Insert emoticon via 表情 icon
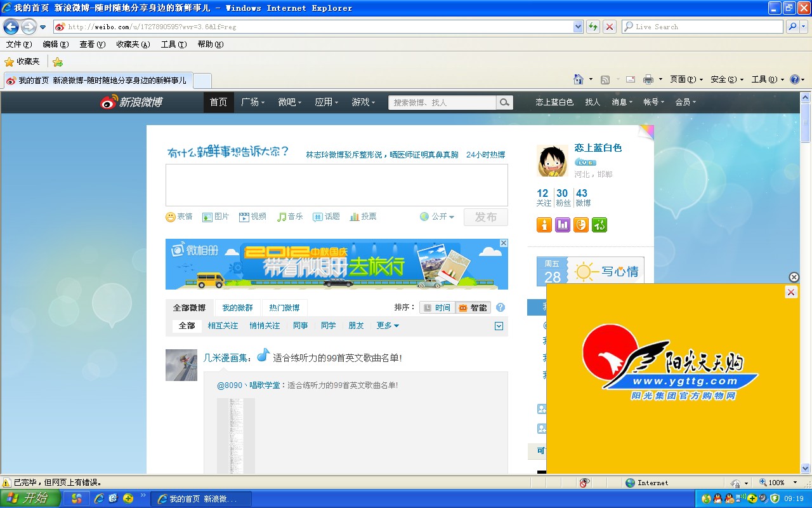 (x=179, y=217)
